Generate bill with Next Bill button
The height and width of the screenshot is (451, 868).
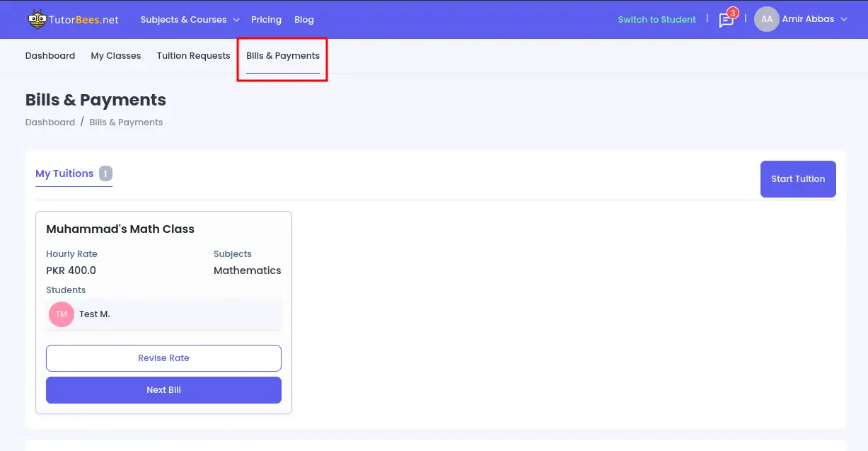163,390
